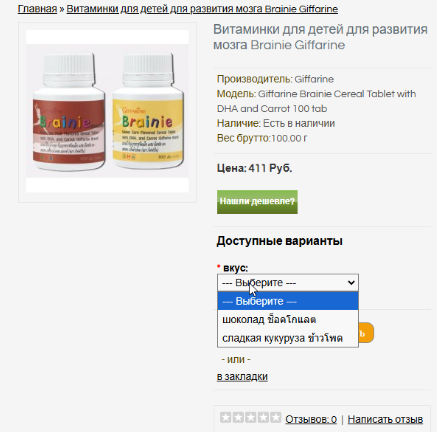Click the 'Написать отзыв' link

[385, 419]
